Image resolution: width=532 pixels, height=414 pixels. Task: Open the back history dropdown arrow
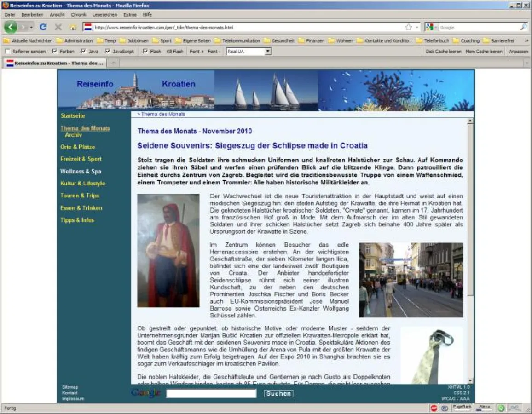31,27
